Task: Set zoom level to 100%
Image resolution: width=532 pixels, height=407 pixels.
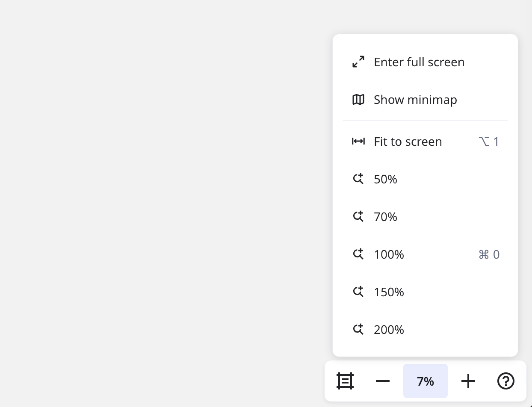Action: [389, 254]
